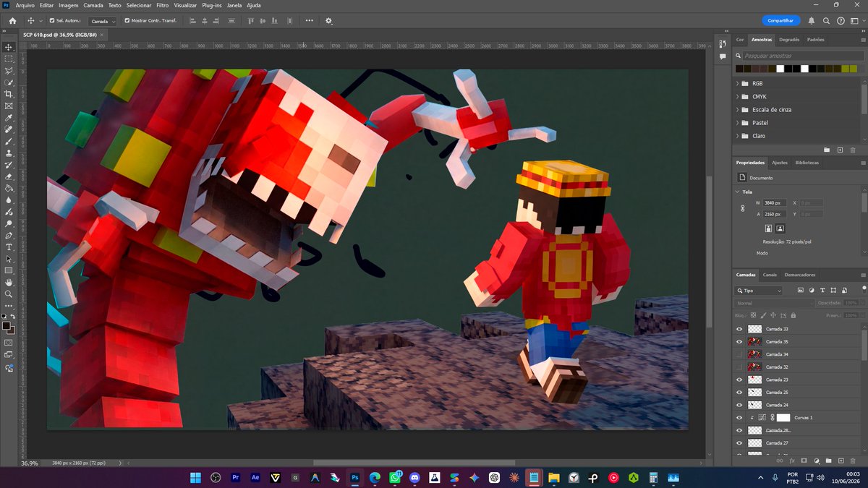Select the Eraser tool
Screen dimensions: 868x488
(x=9, y=177)
